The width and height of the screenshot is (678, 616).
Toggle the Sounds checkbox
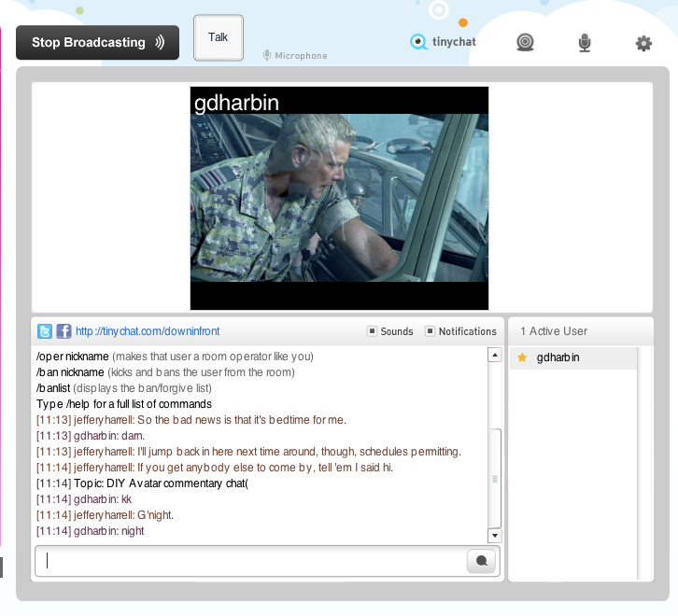[x=372, y=331]
